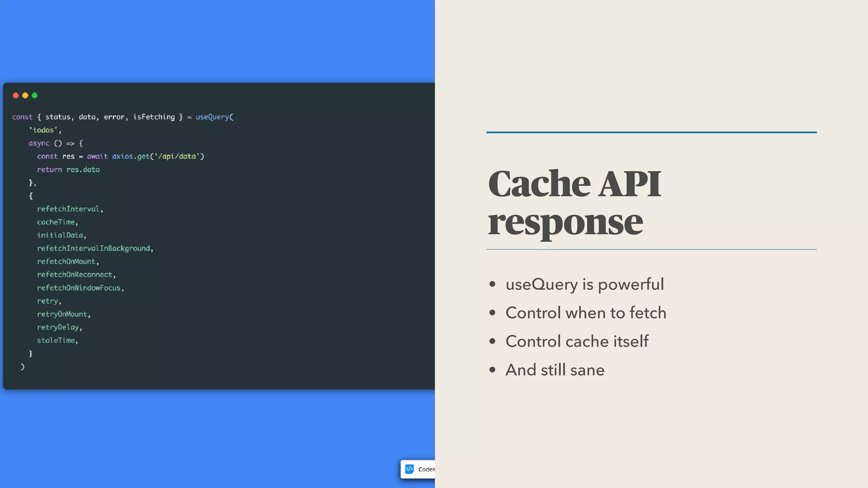Click the retry, option line
The width and height of the screenshot is (868, 488).
pyautogui.click(x=49, y=301)
